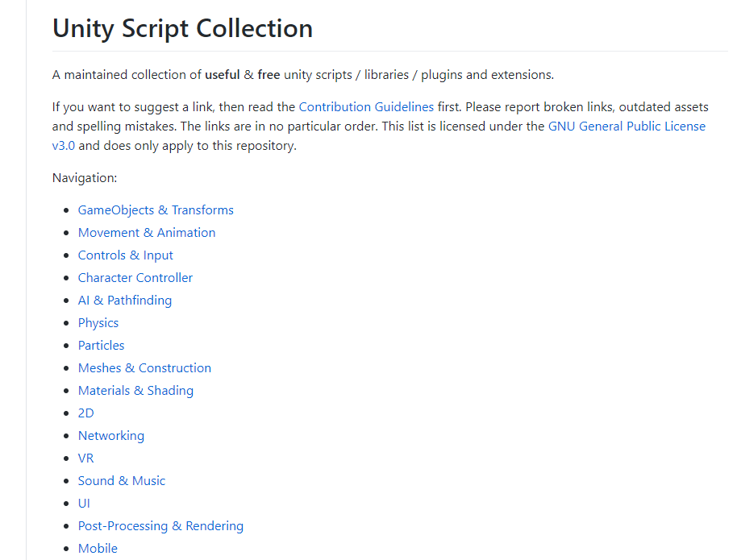Select the AI & Pathfinding link

tap(125, 301)
